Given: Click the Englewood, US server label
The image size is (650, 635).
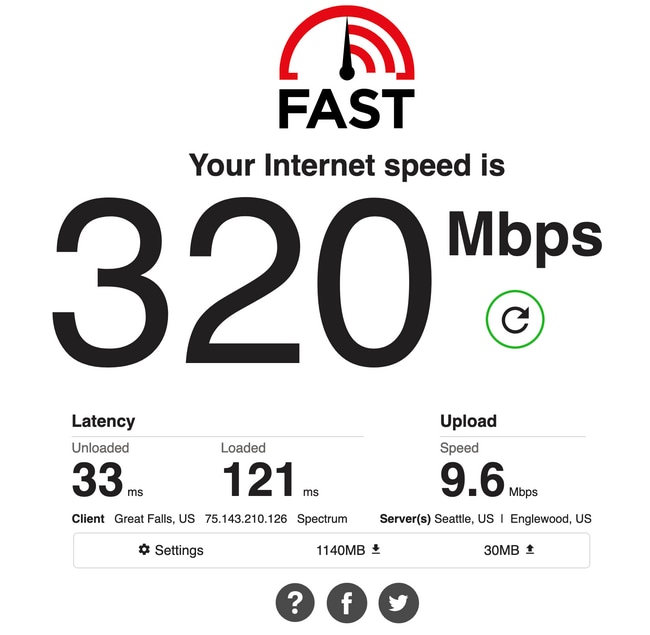Looking at the screenshot, I should [551, 519].
